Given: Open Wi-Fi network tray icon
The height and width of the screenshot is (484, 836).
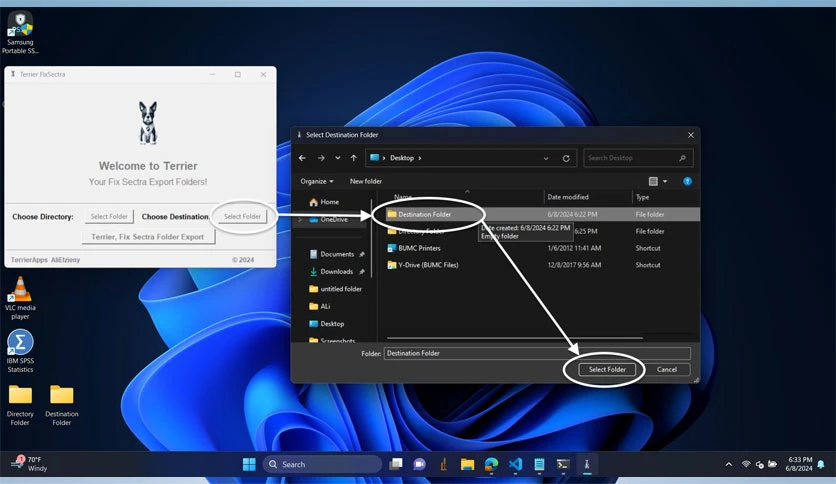Looking at the screenshot, I should [746, 464].
